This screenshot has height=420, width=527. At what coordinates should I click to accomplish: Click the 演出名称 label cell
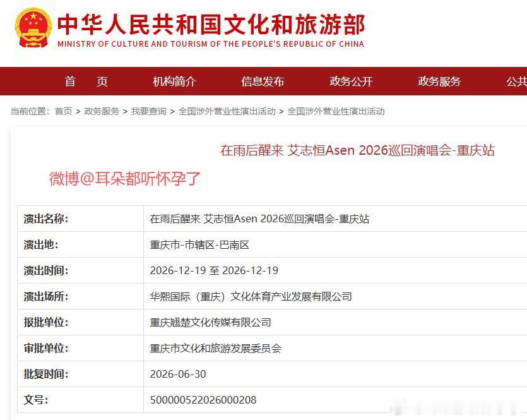pyautogui.click(x=80, y=219)
